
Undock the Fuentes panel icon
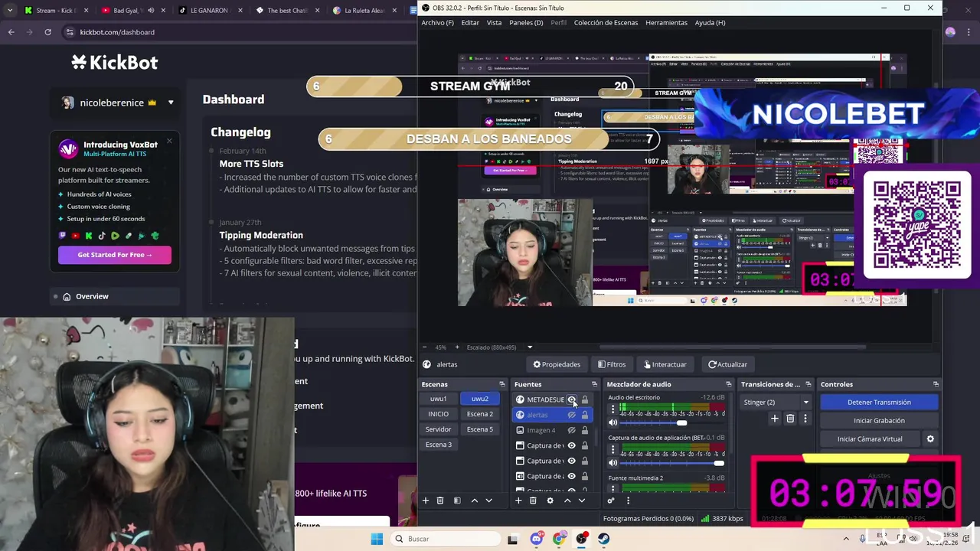[x=594, y=384]
